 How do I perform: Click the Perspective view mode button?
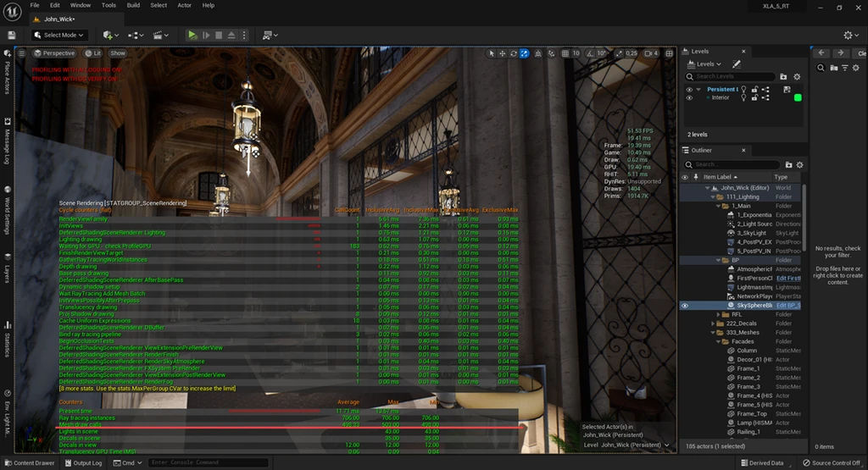54,53
